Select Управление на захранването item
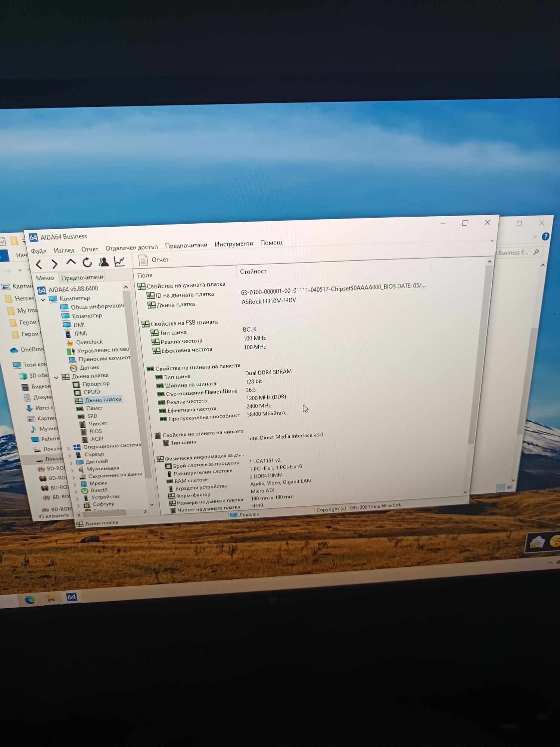This screenshot has height=747, width=560. [x=98, y=350]
